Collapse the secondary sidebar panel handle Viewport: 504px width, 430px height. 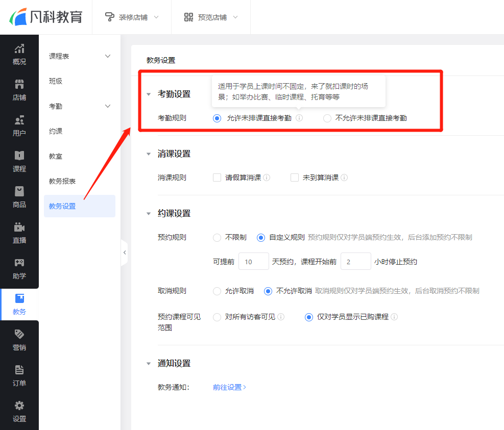click(125, 252)
